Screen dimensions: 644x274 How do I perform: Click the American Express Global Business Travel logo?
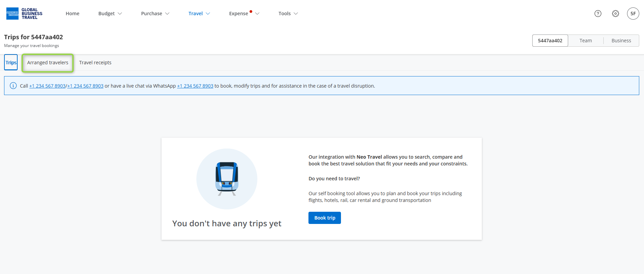click(24, 14)
